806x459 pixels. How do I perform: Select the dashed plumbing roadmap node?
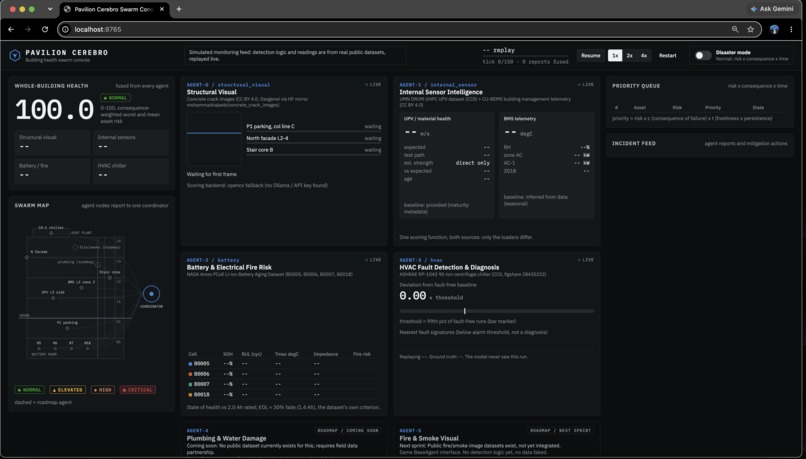(x=98, y=265)
